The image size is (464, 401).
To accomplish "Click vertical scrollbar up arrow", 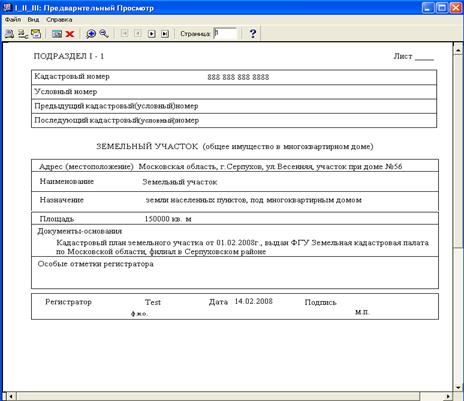I will click(x=458, y=50).
